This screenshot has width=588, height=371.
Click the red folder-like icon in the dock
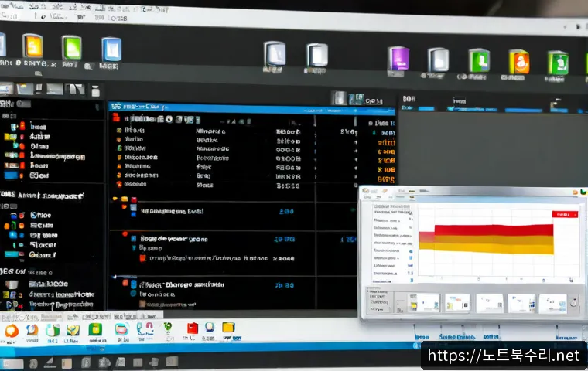point(193,328)
